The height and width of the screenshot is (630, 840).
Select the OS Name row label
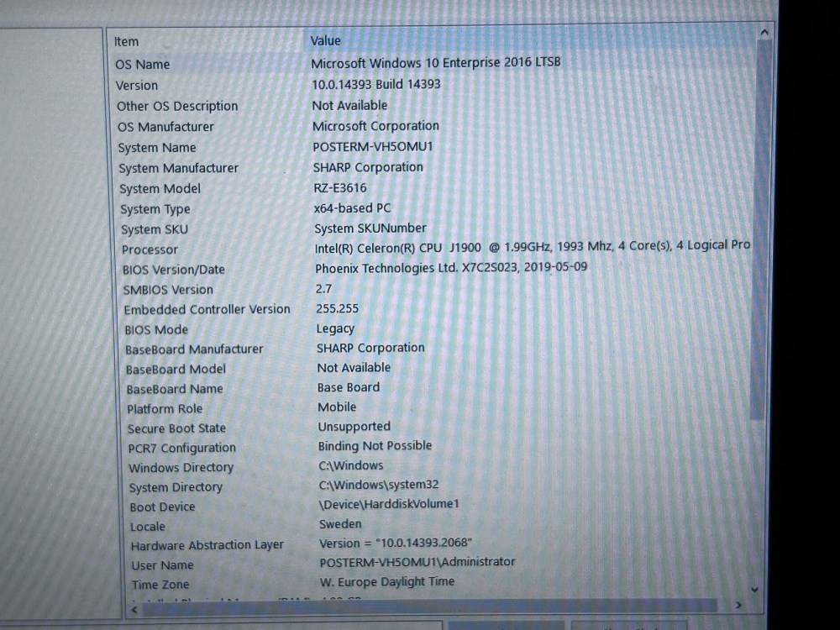(x=143, y=65)
